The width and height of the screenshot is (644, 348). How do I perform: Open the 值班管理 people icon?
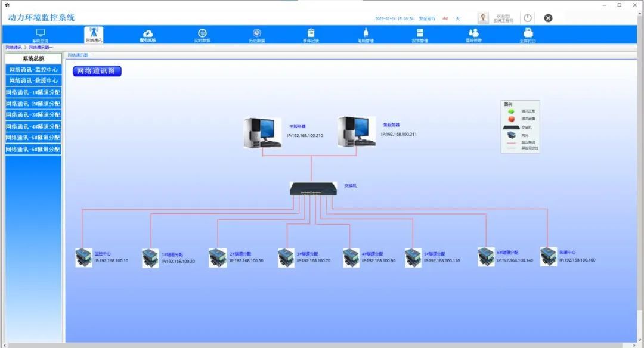pyautogui.click(x=473, y=33)
